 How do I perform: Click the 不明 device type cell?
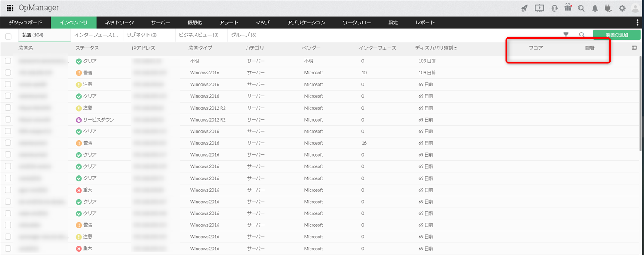(x=194, y=61)
